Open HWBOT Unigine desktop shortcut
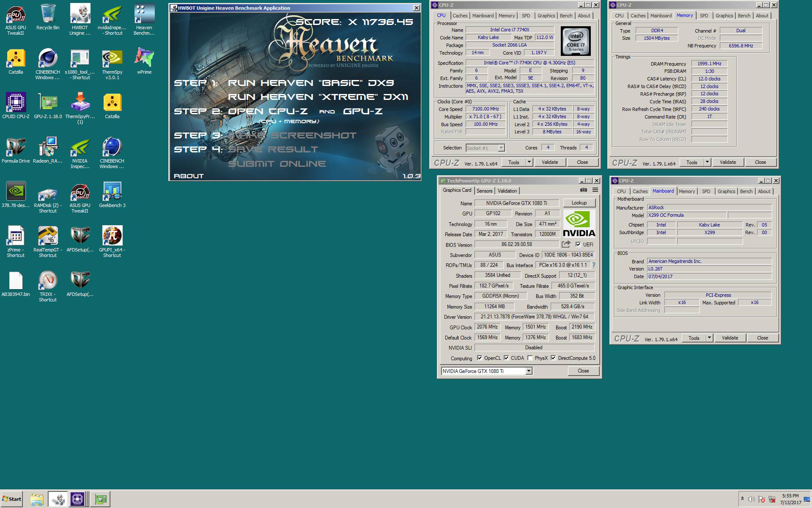 coord(80,20)
